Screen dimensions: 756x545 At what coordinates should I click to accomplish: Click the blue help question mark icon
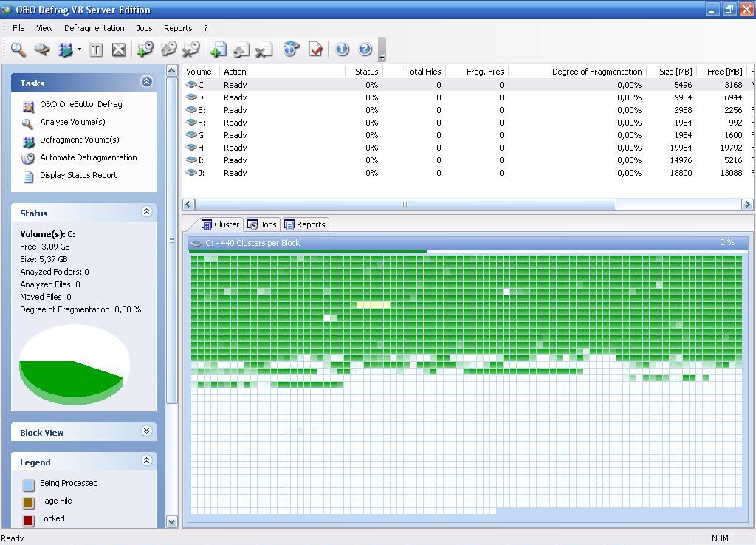click(365, 49)
